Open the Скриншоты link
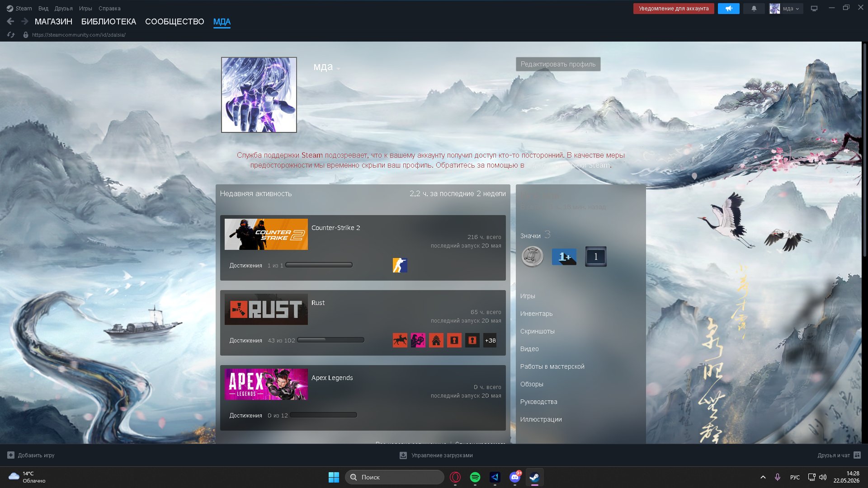868x488 pixels. point(537,331)
